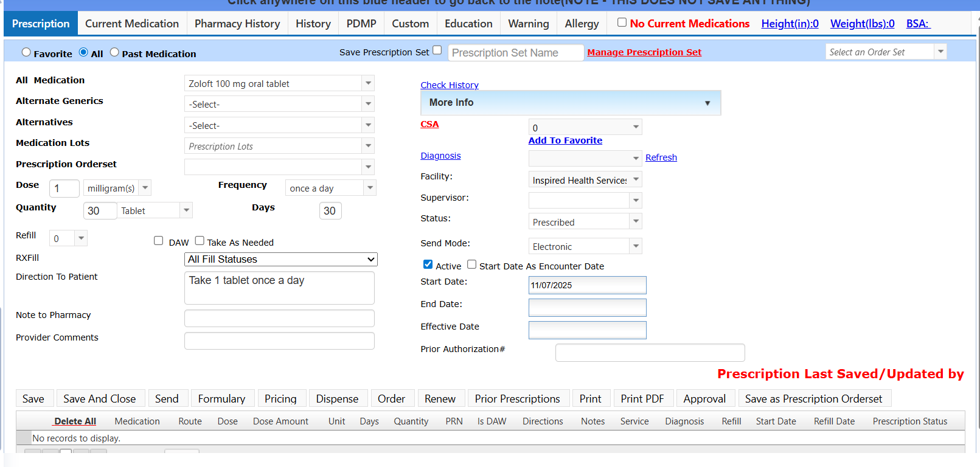
Task: Expand the Send Mode dropdown
Action: click(636, 246)
